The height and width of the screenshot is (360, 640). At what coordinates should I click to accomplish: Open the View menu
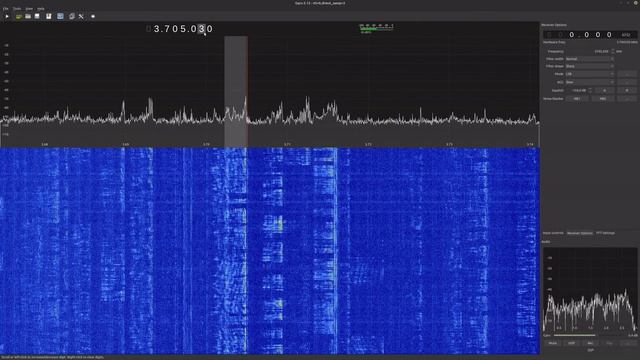click(x=29, y=9)
